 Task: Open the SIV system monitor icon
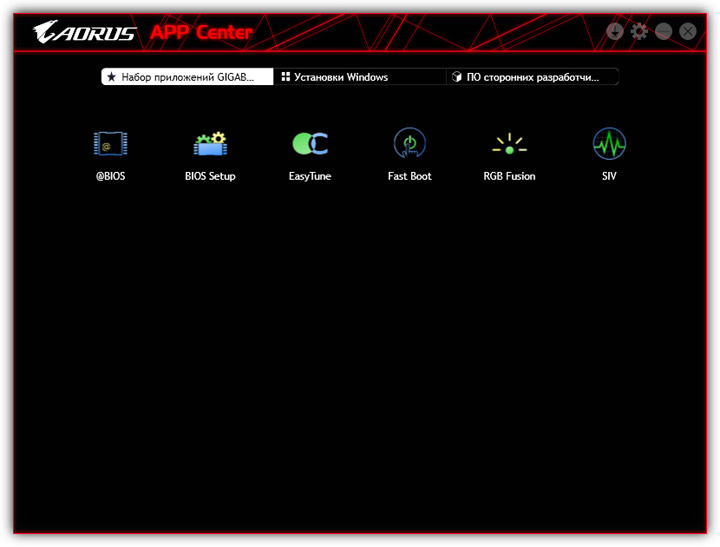point(609,143)
